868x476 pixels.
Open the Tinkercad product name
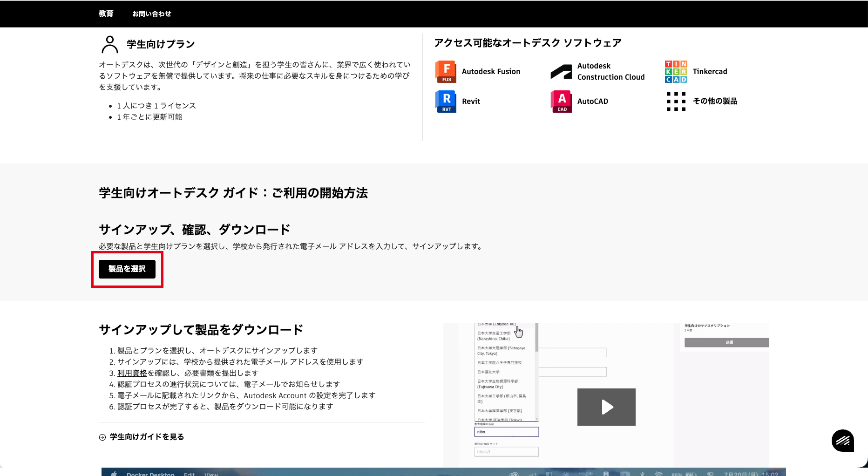pos(710,72)
